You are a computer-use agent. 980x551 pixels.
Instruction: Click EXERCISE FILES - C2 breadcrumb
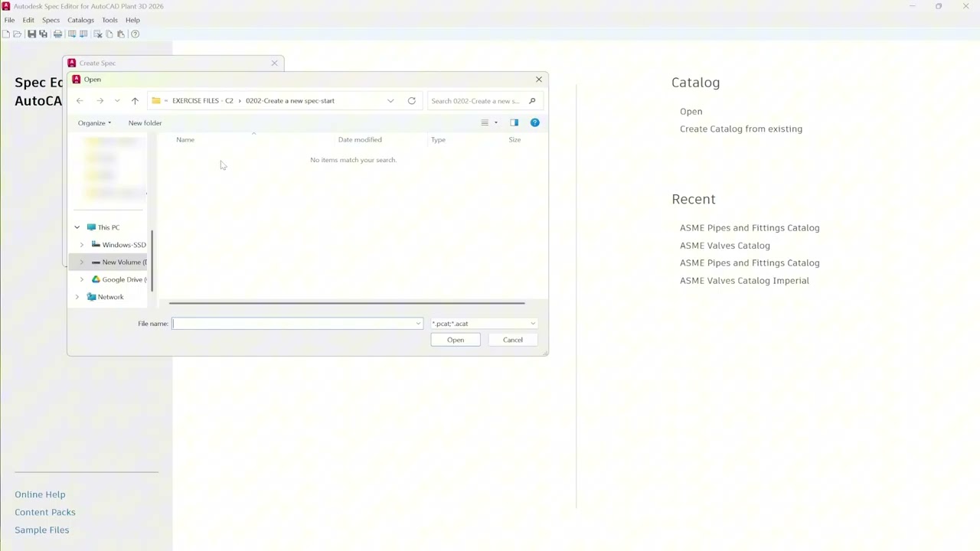point(202,101)
